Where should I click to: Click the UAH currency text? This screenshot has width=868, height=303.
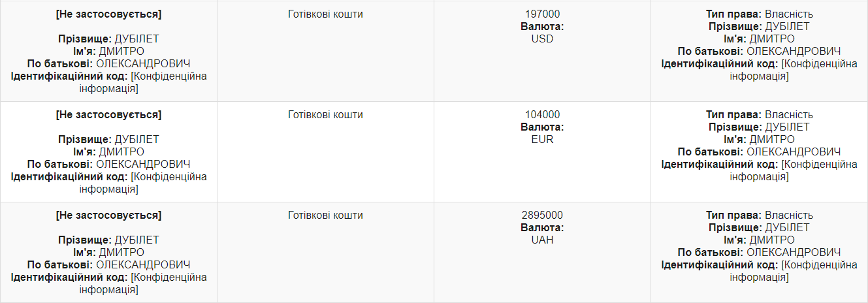(542, 240)
